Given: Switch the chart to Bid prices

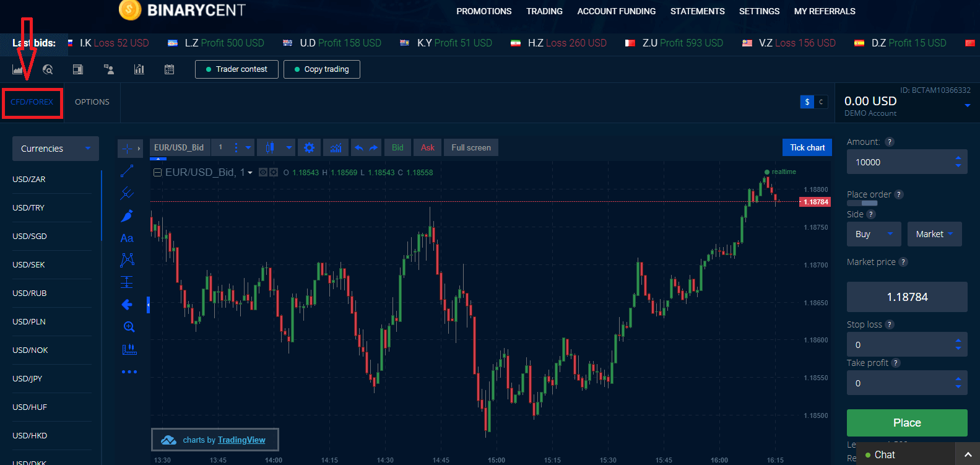Looking at the screenshot, I should (x=397, y=147).
